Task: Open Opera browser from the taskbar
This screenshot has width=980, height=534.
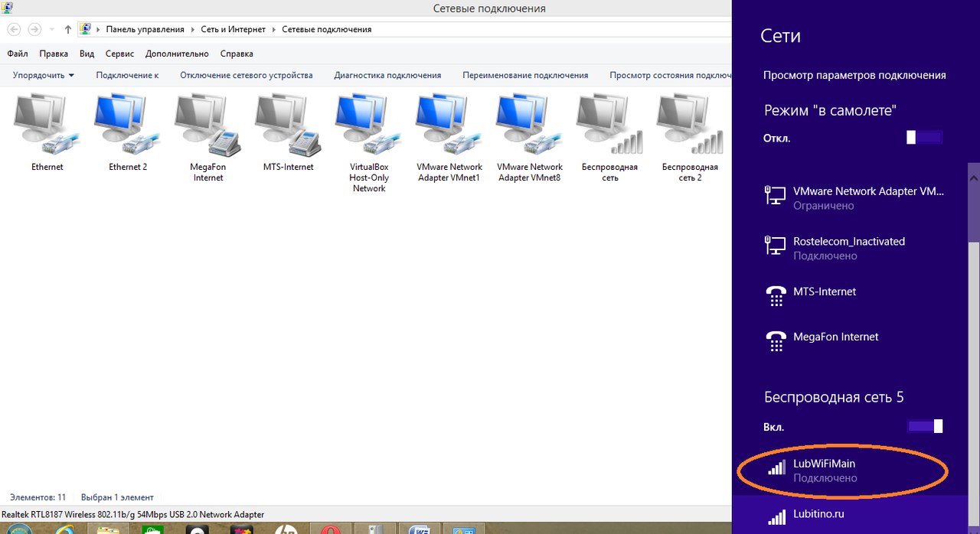Action: 331,529
